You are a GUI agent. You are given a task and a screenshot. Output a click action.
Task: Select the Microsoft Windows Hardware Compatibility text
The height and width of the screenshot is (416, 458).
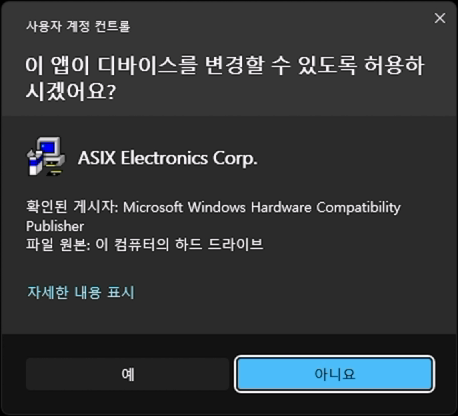pyautogui.click(x=262, y=207)
